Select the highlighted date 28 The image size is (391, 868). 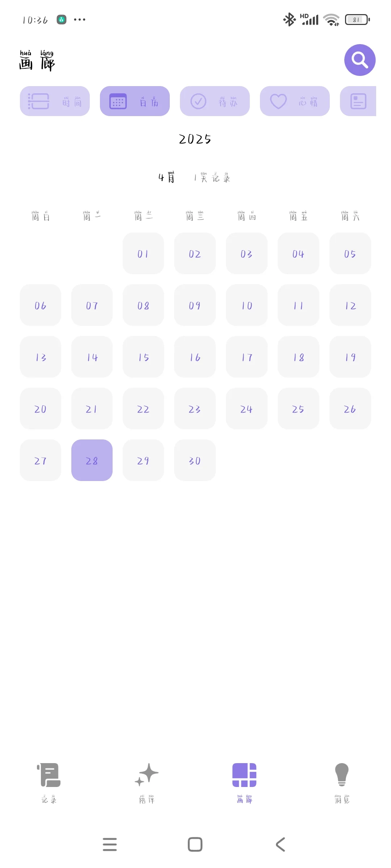tap(92, 460)
